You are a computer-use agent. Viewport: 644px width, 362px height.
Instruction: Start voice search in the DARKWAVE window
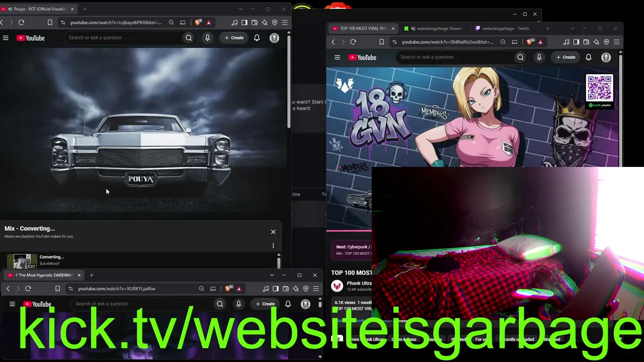[238, 304]
